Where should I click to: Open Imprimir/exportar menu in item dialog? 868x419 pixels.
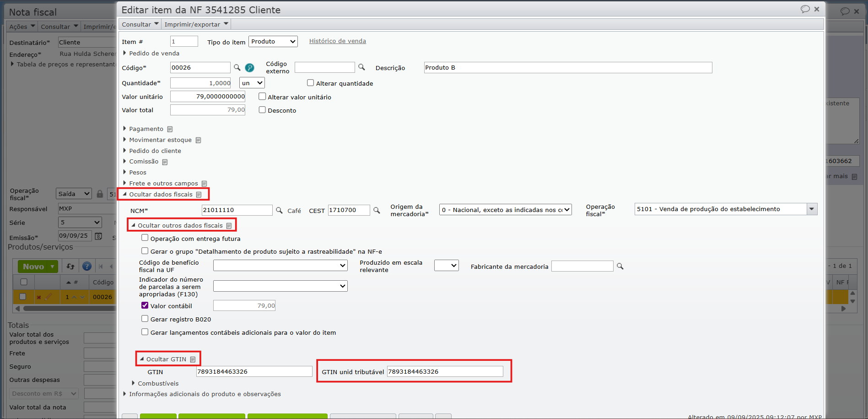click(x=196, y=24)
